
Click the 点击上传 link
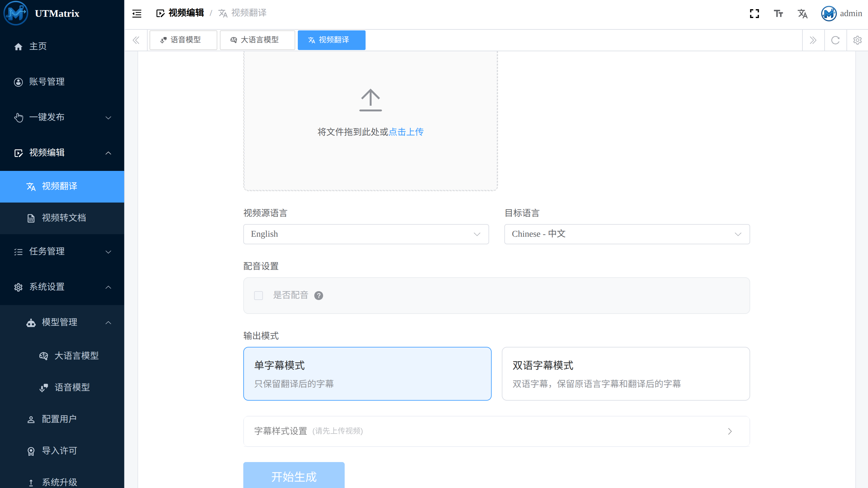pos(406,132)
